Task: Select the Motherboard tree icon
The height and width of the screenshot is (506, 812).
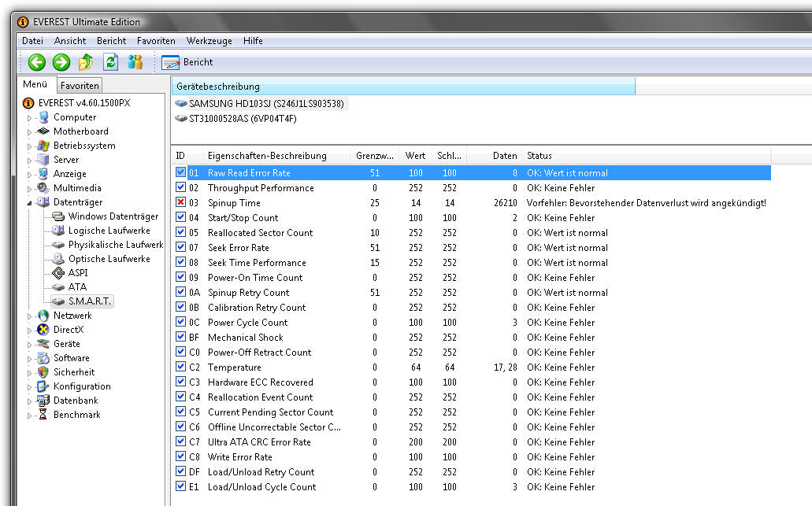Action: [43, 131]
